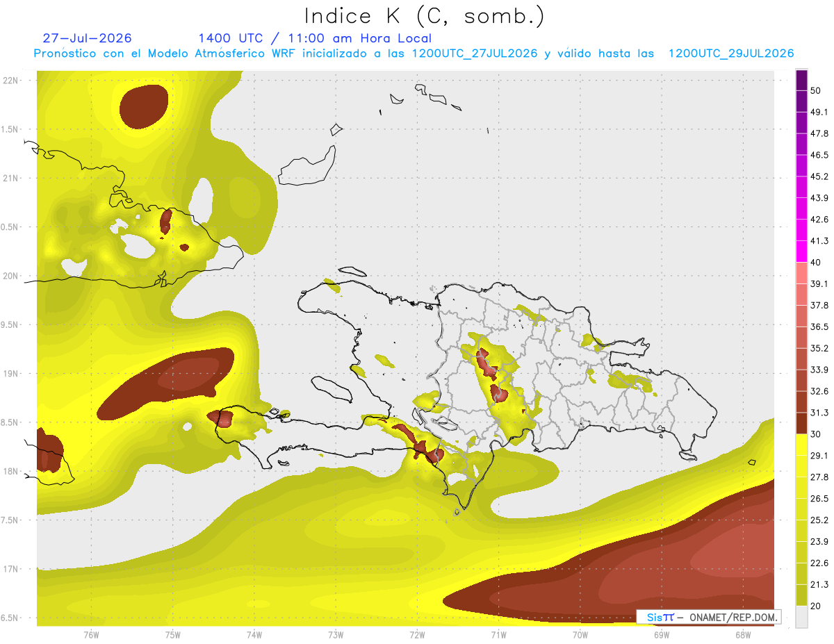The width and height of the screenshot is (834, 644).
Task: Click the "30" color scale value
Action: tap(816, 434)
